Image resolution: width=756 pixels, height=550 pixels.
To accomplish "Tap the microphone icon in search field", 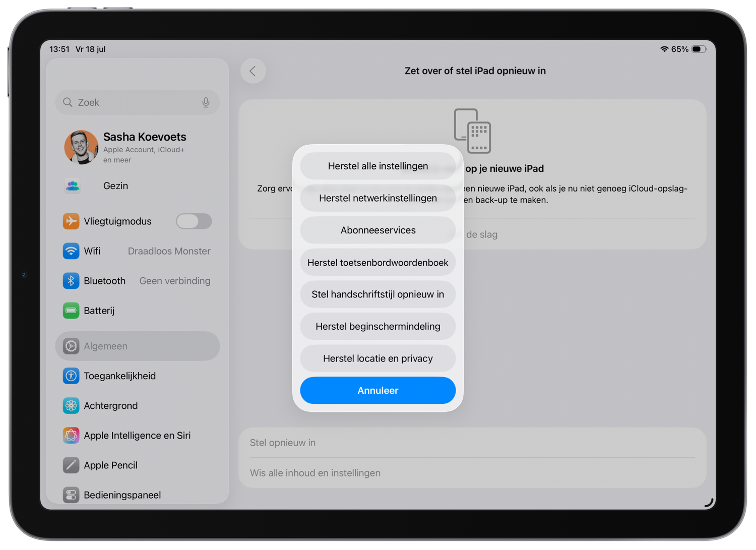I will (x=206, y=102).
